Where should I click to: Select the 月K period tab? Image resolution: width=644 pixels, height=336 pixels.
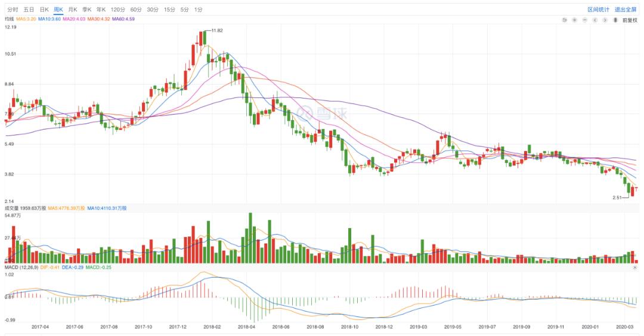pos(72,10)
